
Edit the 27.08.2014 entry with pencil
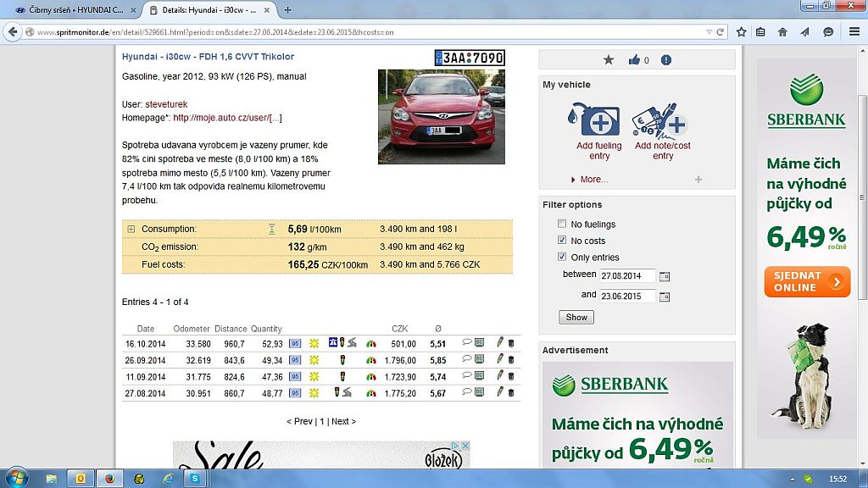[500, 393]
